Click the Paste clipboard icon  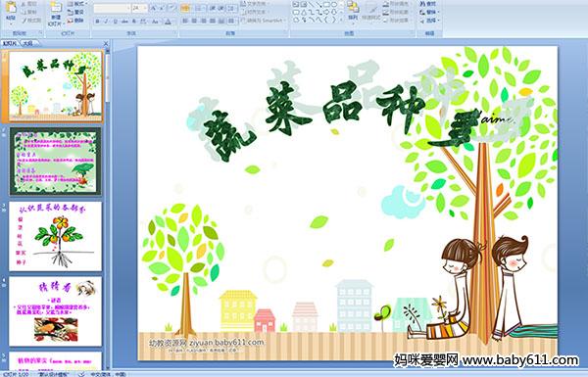point(11,7)
